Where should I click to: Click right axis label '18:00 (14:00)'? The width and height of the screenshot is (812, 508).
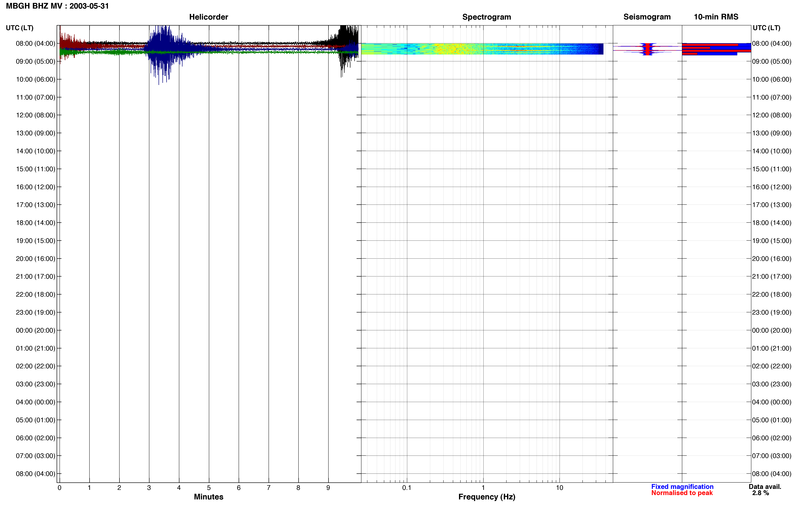point(772,223)
